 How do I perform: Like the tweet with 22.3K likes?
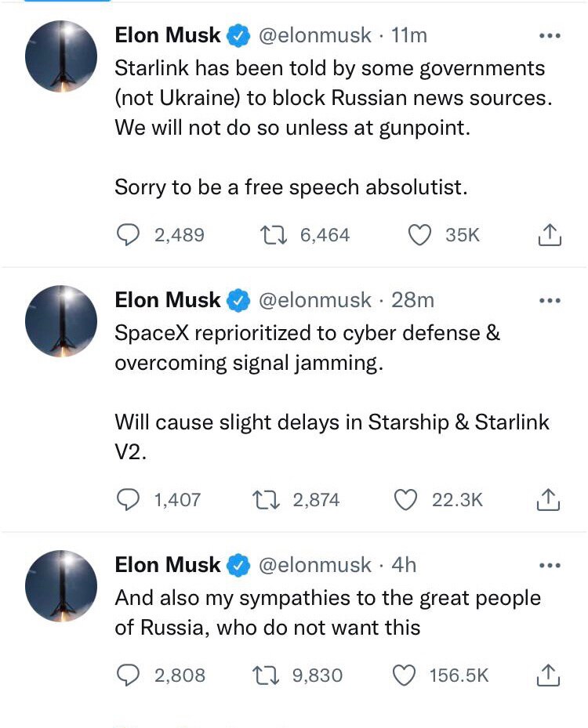pos(405,499)
